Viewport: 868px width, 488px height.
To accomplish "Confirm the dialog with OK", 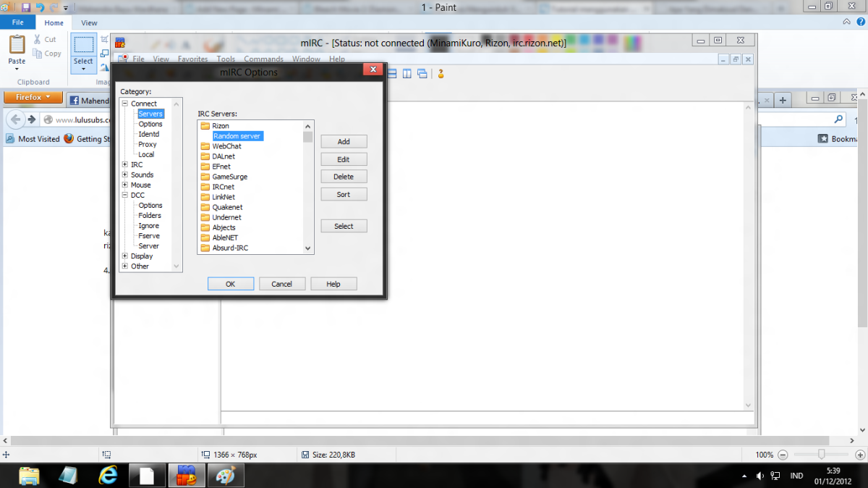I will click(x=231, y=284).
